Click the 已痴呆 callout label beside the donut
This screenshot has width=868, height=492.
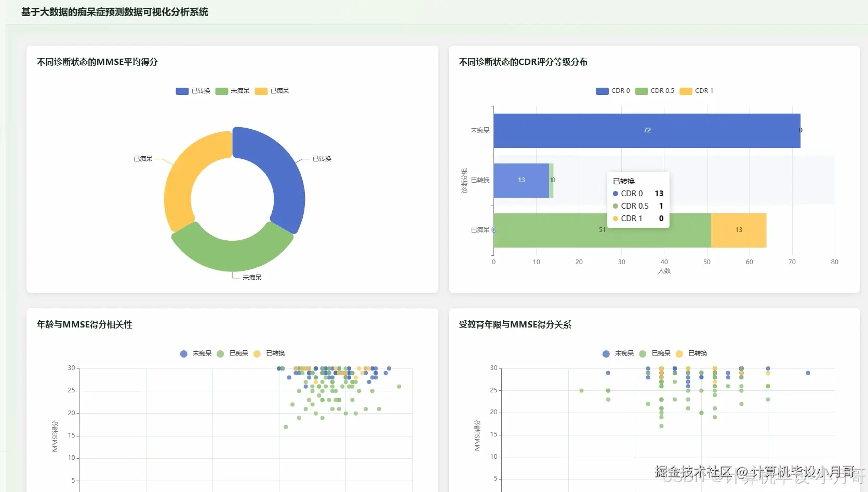point(143,159)
